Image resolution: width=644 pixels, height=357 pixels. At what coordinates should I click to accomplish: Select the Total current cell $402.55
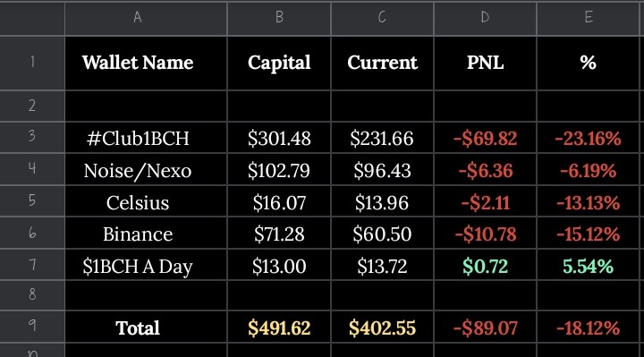point(382,327)
